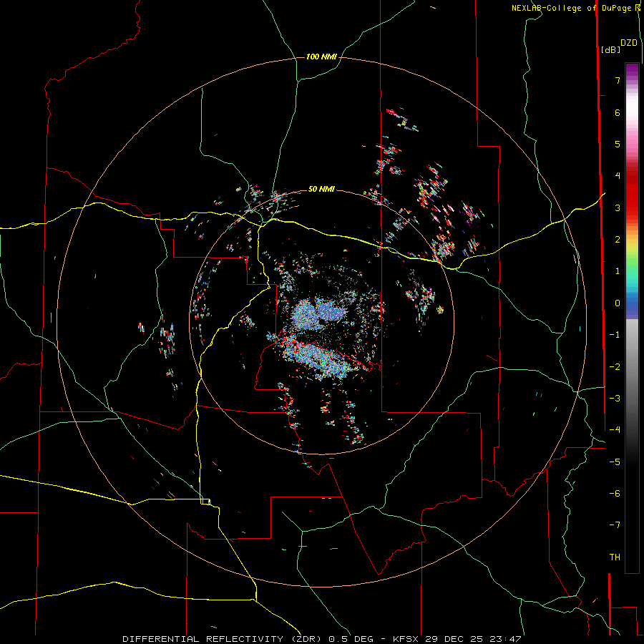Click the -2 tick label on color scale
The image size is (644, 644).
(x=615, y=367)
